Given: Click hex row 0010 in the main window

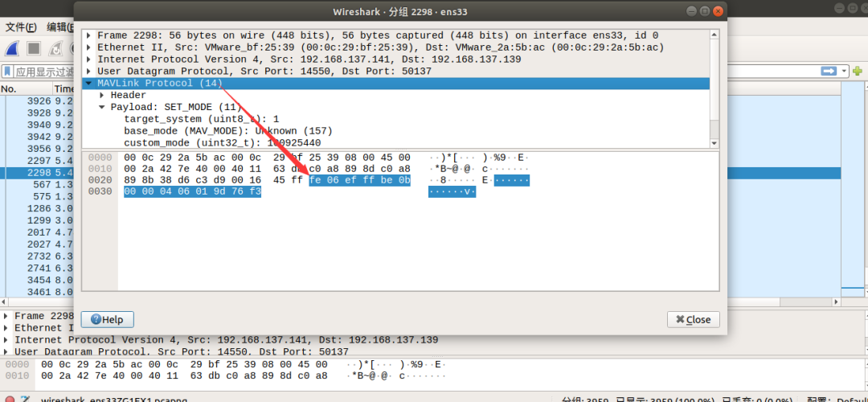Looking at the screenshot, I should point(184,376).
